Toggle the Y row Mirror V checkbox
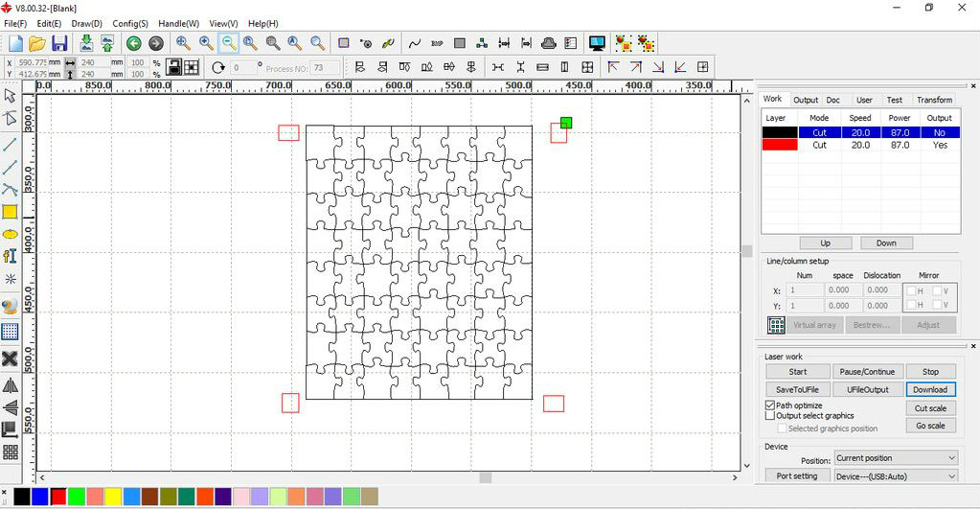The height and width of the screenshot is (509, 980). tap(937, 305)
